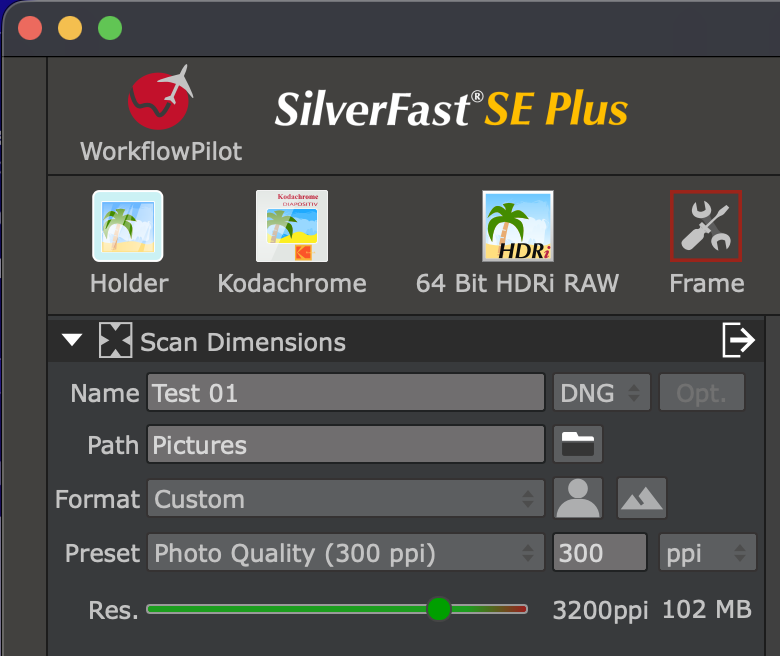Open the DNG file format dropdown
Screen dimensions: 780x656
point(601,393)
